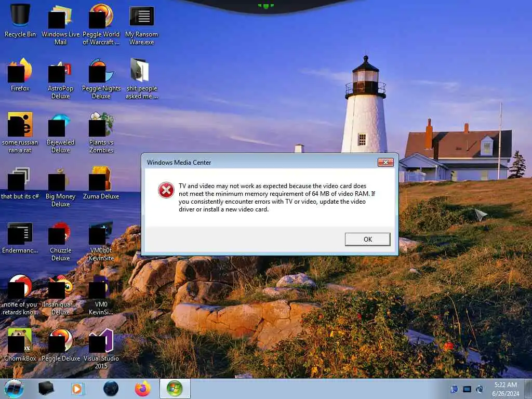Open Peggle World of Warcraft desktop shortcut
This screenshot has height=399, width=532.
point(101,24)
